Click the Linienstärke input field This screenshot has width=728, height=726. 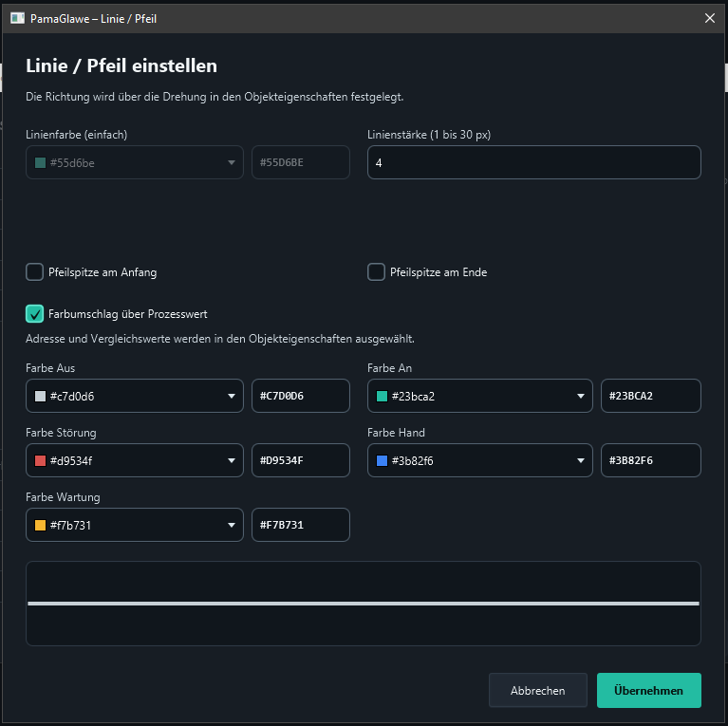(534, 162)
